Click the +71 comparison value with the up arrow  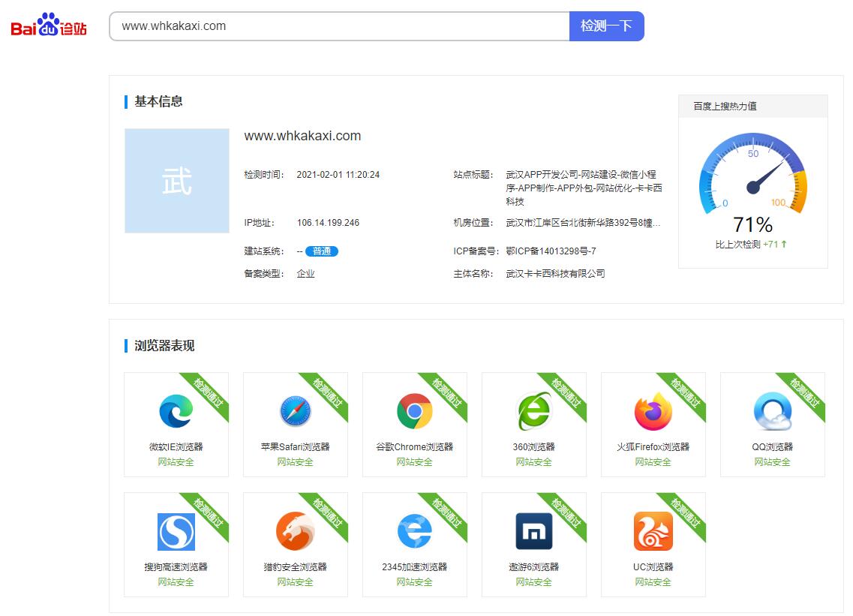[x=775, y=245]
